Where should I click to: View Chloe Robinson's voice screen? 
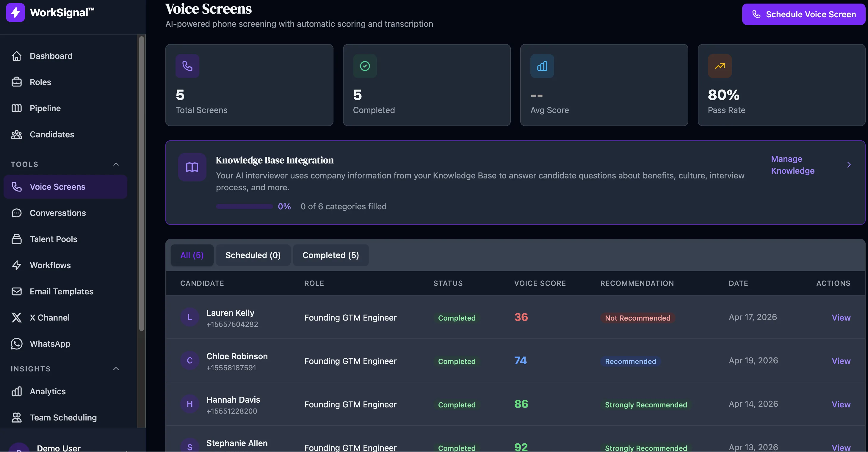[841, 361]
